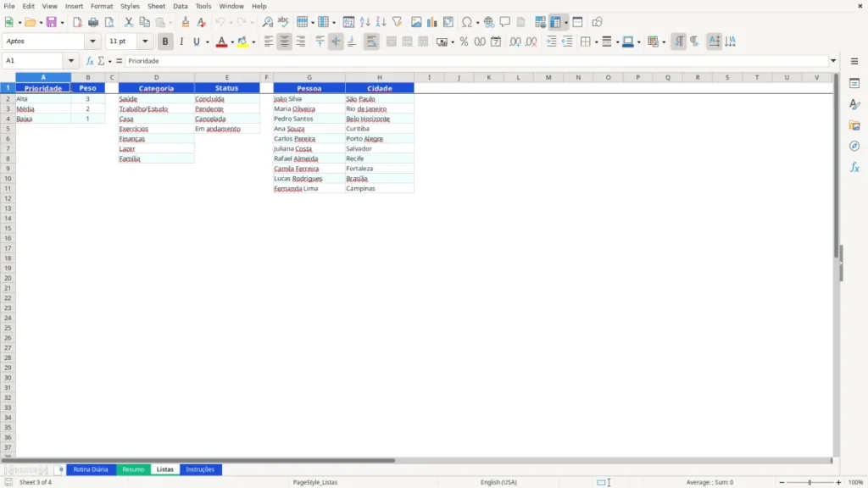Image resolution: width=868 pixels, height=488 pixels.
Task: Select the Cut scissors icon
Action: 129,22
